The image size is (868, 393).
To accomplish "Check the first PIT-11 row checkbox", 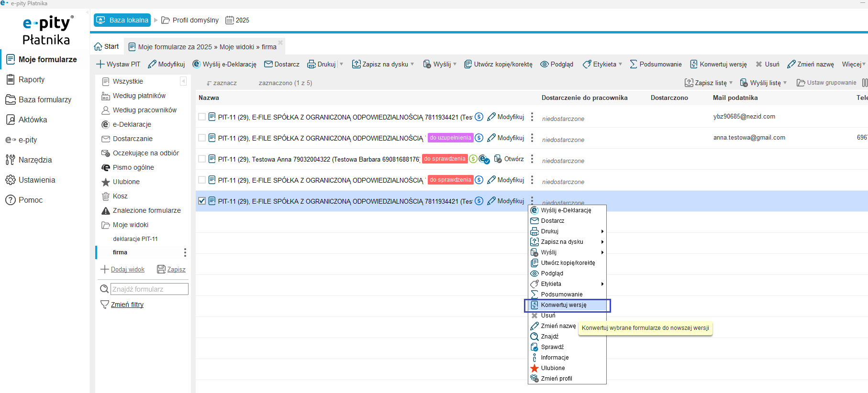I will 202,117.
